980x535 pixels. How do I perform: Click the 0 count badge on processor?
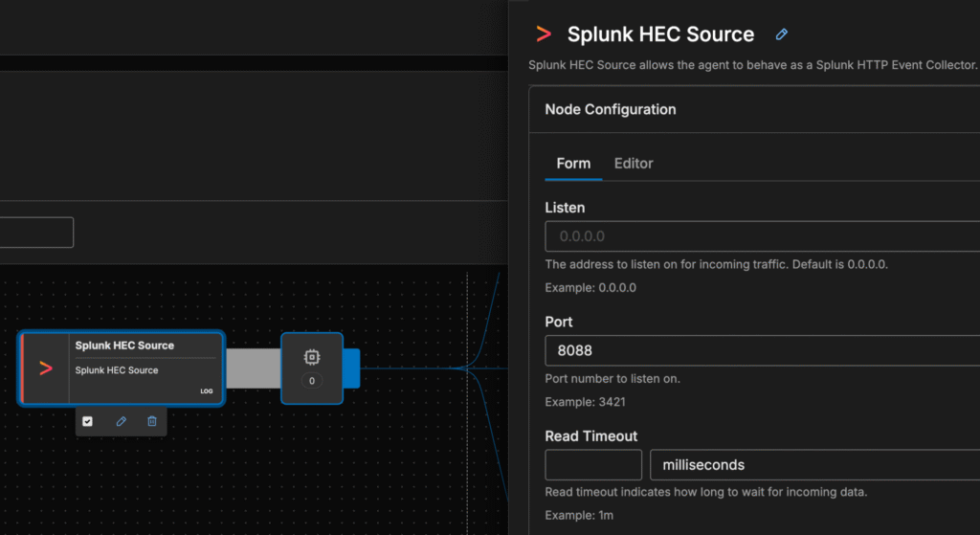tap(312, 381)
